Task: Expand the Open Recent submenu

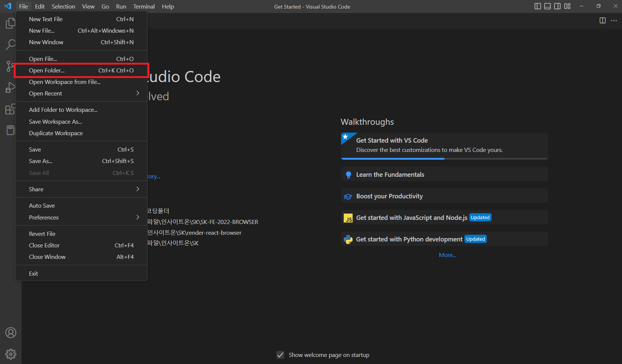Action: coord(81,93)
